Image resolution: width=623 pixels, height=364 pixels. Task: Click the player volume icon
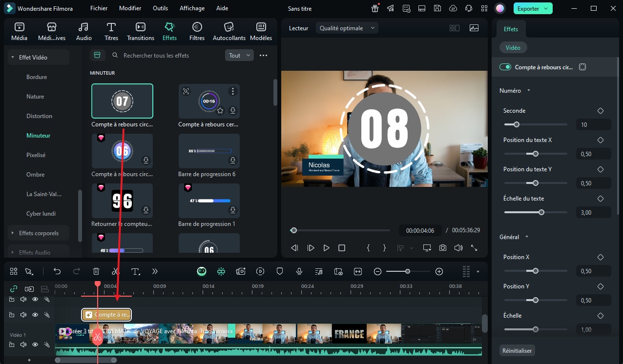458,248
